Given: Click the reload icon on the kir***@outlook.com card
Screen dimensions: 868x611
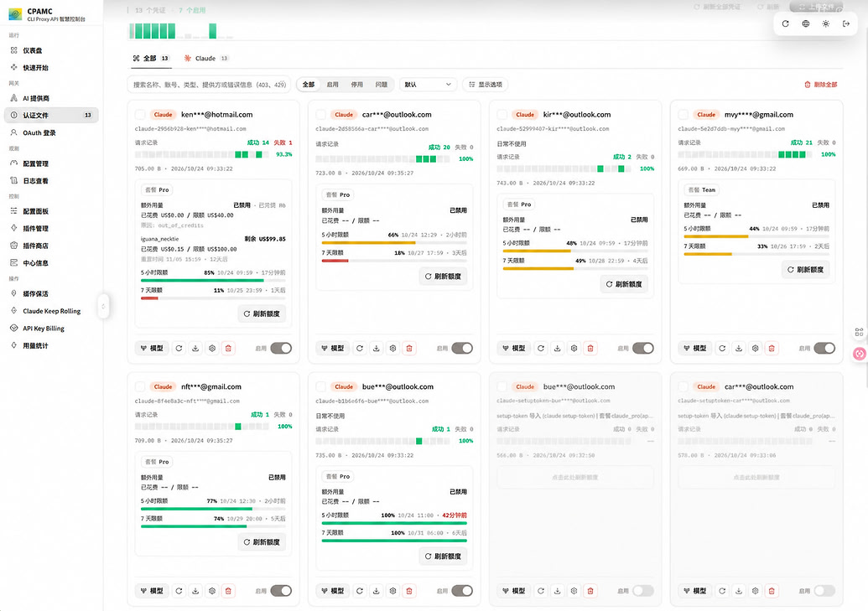Looking at the screenshot, I should pos(541,348).
